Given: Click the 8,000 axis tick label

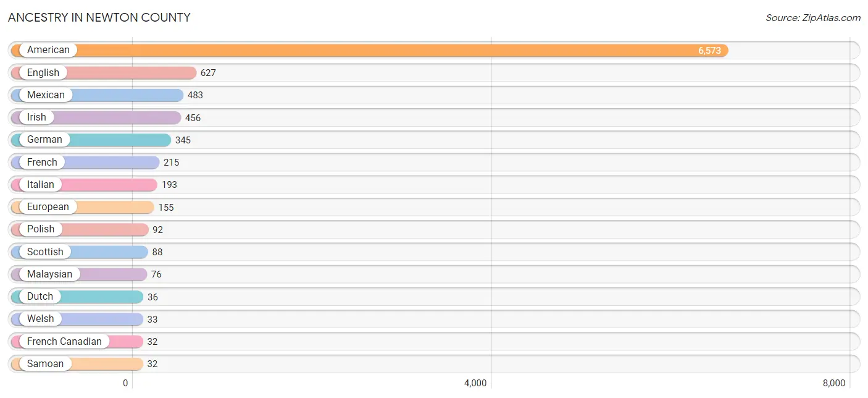Looking at the screenshot, I should [x=834, y=383].
